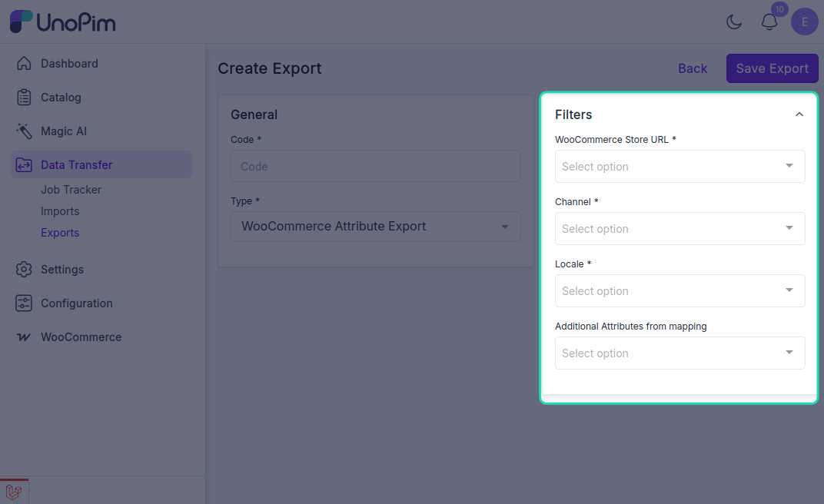824x504 pixels.
Task: Focus the Code input field
Action: (376, 166)
